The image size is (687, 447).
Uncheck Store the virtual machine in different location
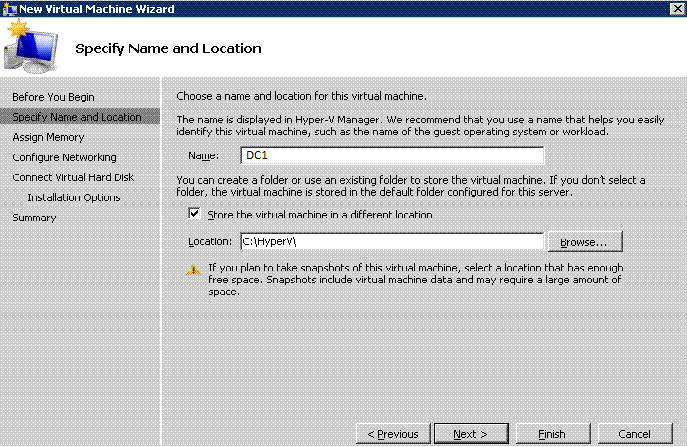point(194,214)
